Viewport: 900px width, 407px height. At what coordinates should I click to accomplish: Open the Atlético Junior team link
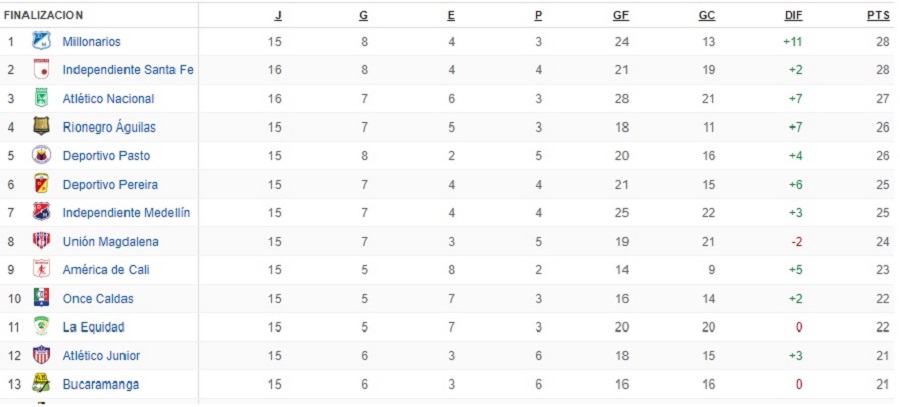pyautogui.click(x=101, y=355)
